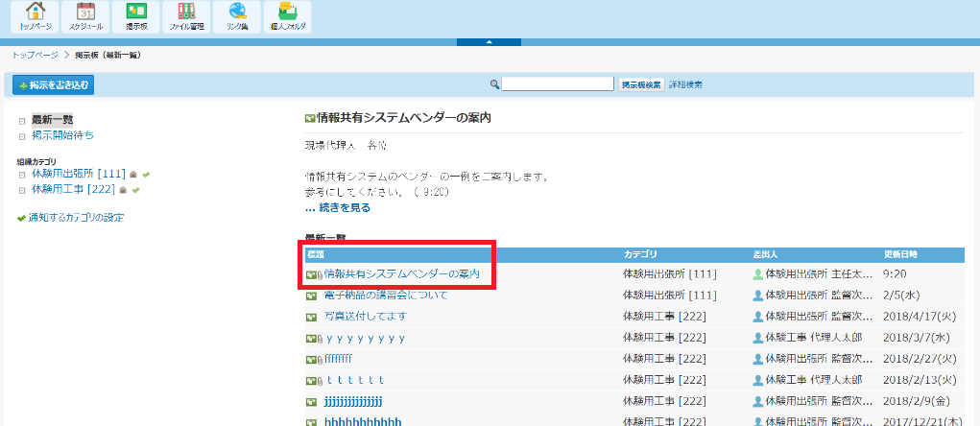Image resolution: width=980 pixels, height=426 pixels.
Task: Open the post 情報共有システムベンダーの案内 in the list
Action: (x=402, y=274)
